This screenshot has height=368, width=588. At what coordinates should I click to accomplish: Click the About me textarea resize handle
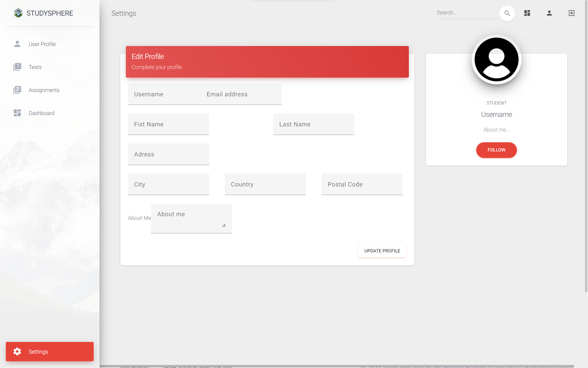[x=224, y=225]
